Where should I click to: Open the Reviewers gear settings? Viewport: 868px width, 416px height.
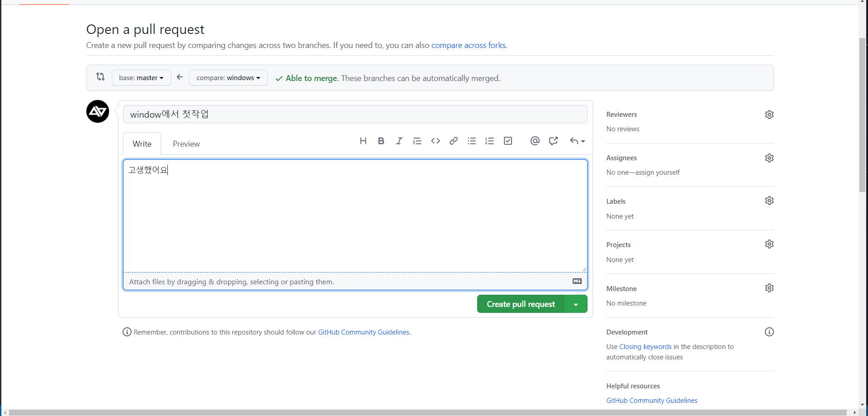tap(769, 115)
